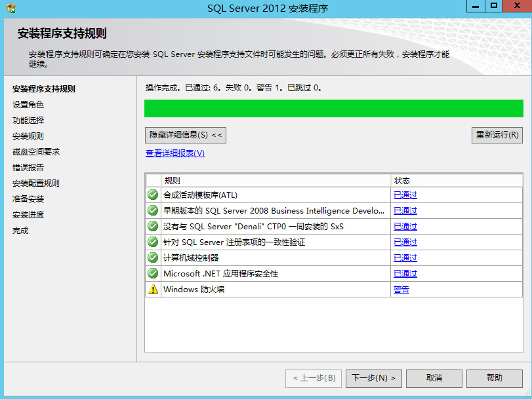The width and height of the screenshot is (532, 399).
Task: Click the passed icon for 计算机域控制器 rule
Action: pos(152,257)
